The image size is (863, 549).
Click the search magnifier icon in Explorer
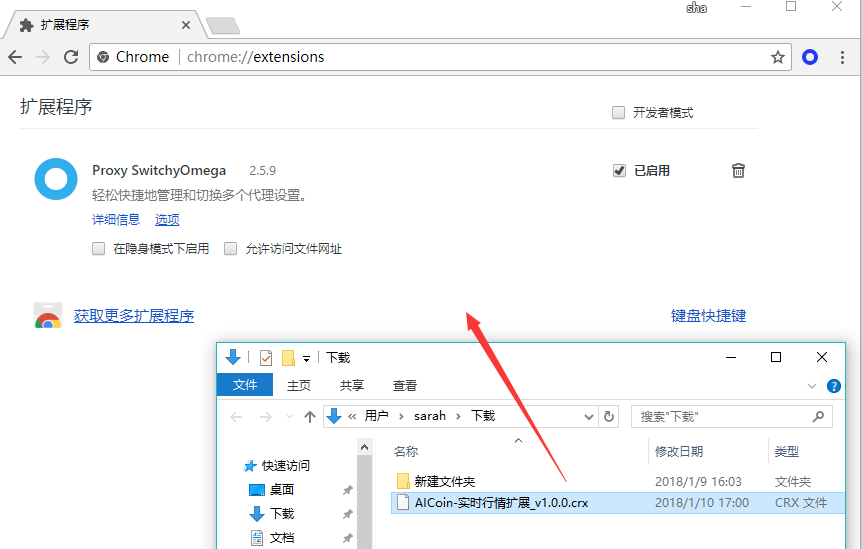818,417
